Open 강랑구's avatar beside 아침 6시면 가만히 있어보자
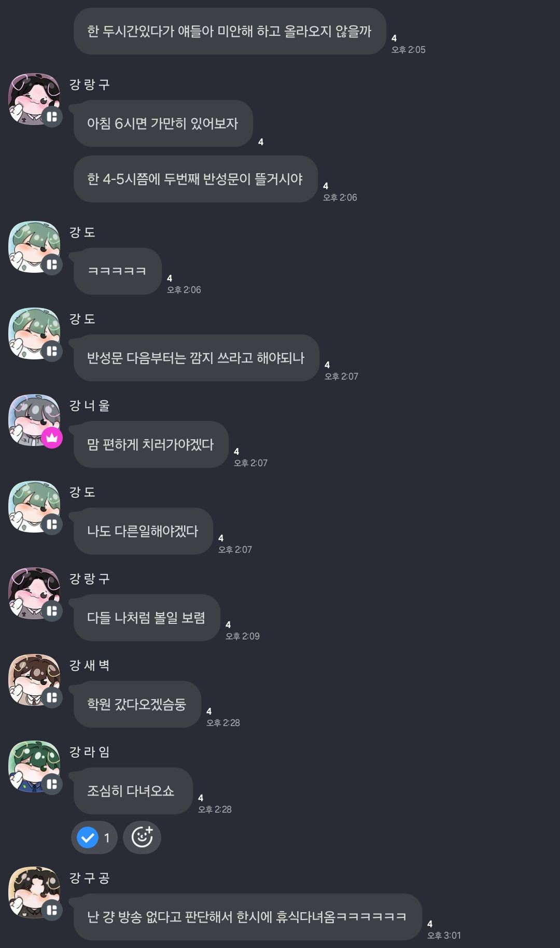Viewport: 560px width, 948px height. click(x=34, y=99)
